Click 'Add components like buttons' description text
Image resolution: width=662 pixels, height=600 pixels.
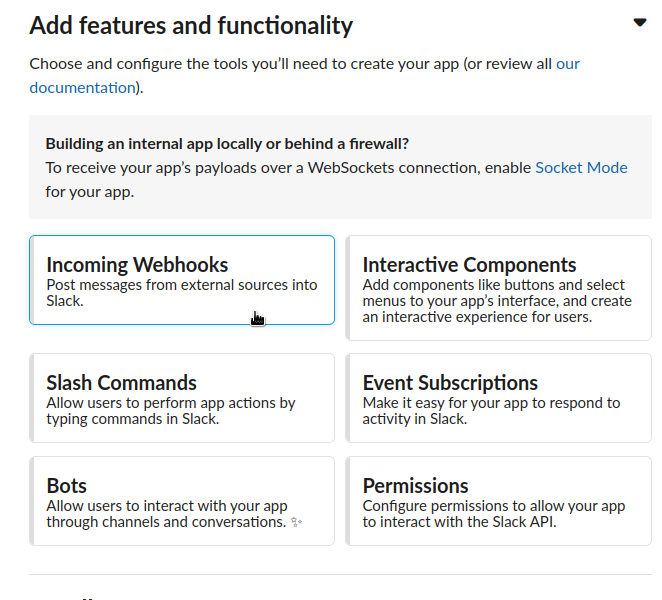pyautogui.click(x=497, y=301)
